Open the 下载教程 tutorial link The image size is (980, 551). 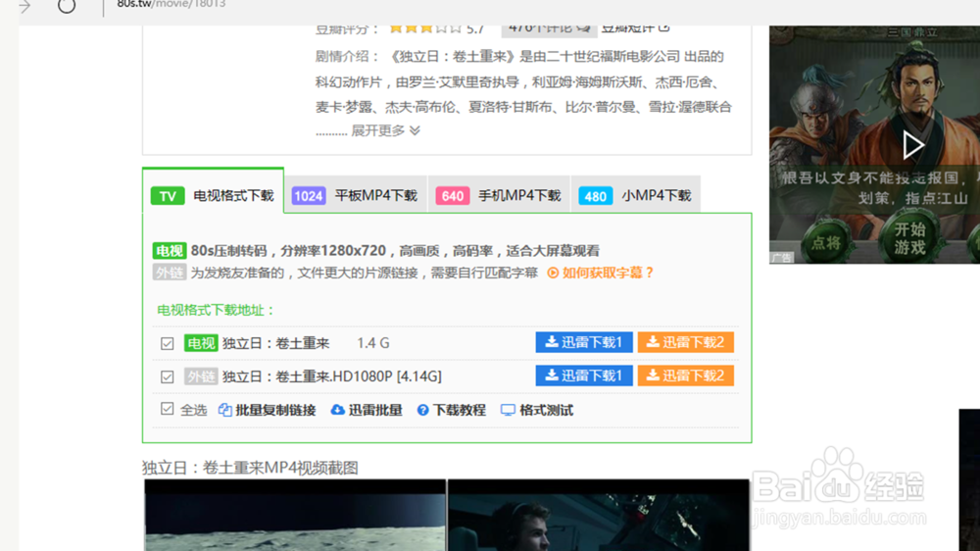(x=460, y=410)
